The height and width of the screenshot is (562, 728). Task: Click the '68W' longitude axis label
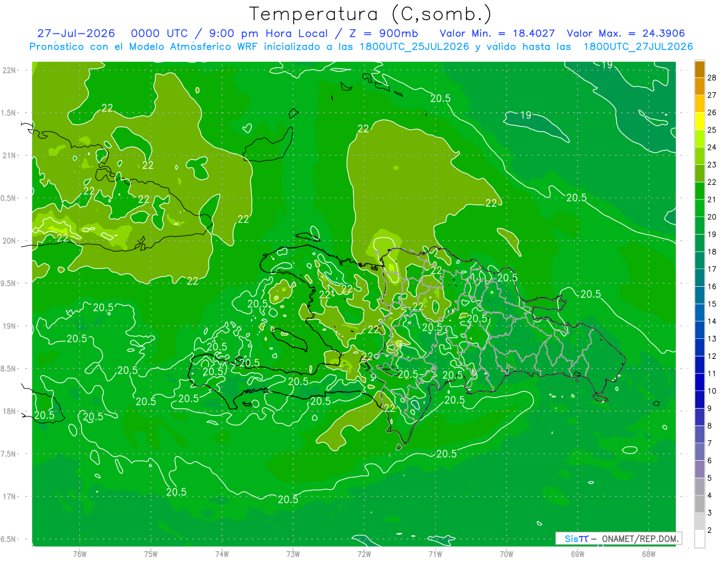click(648, 554)
